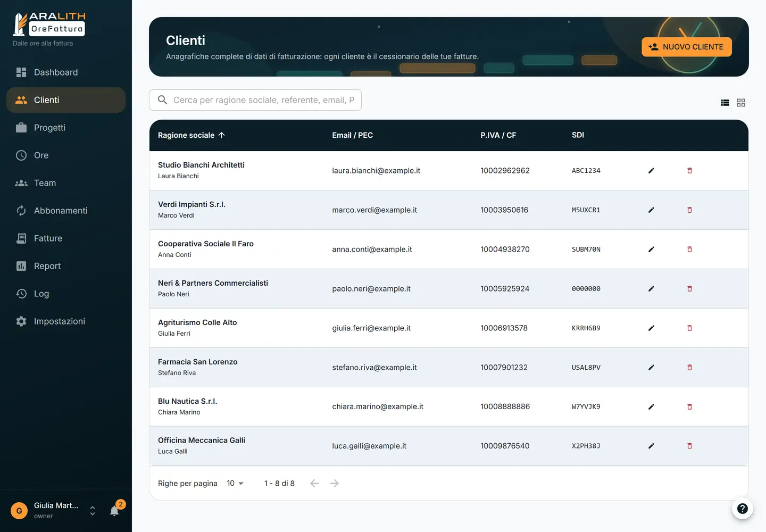
Task: Open Abbonamenti in sidebar
Action: pos(66,211)
